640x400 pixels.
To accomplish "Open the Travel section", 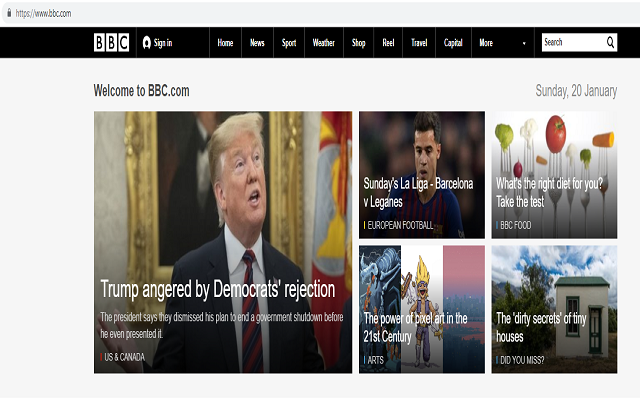I will click(419, 42).
